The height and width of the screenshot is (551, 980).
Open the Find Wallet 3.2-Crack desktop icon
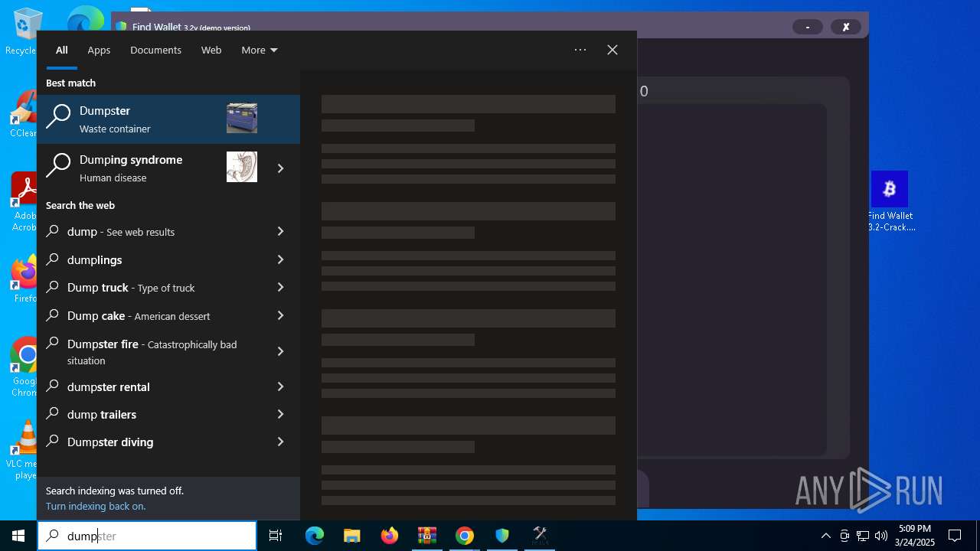(x=890, y=201)
